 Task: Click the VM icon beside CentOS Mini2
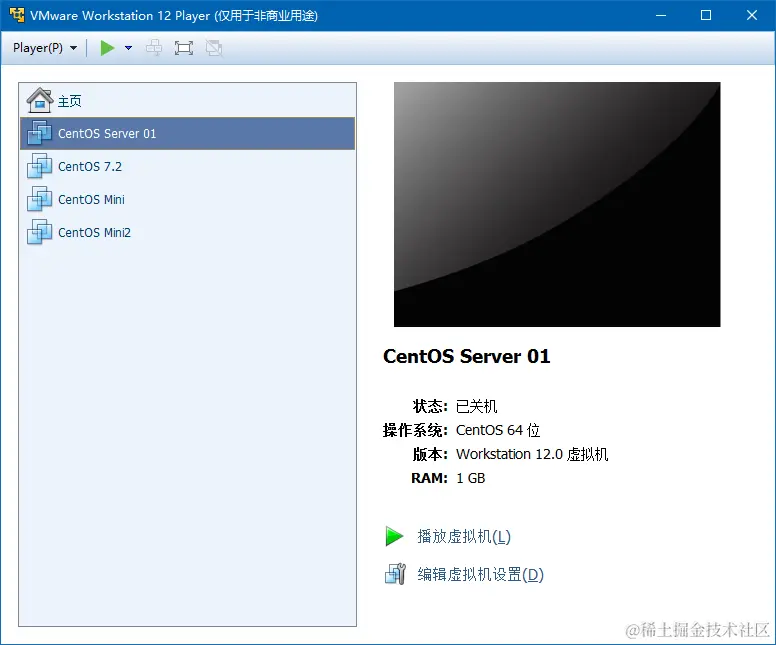(x=40, y=233)
